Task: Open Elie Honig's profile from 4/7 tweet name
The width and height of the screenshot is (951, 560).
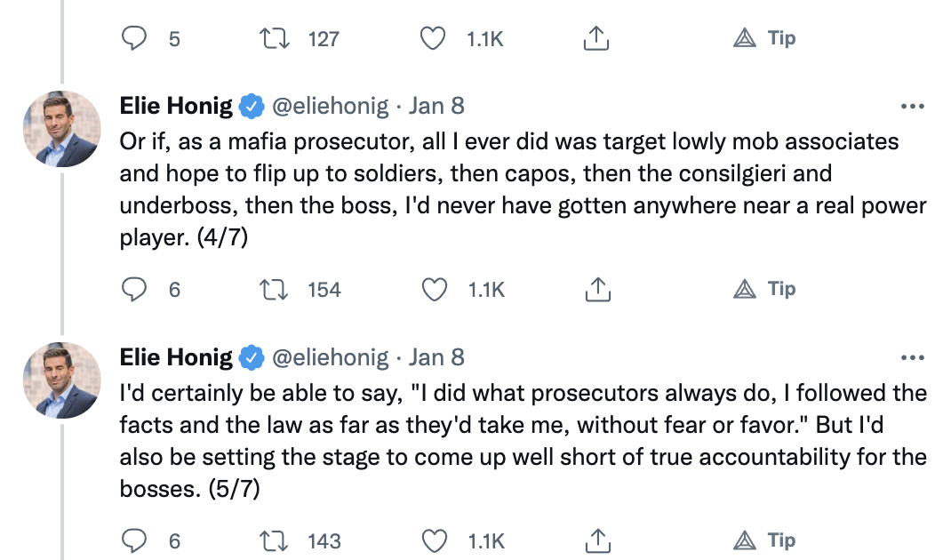Action: point(176,107)
